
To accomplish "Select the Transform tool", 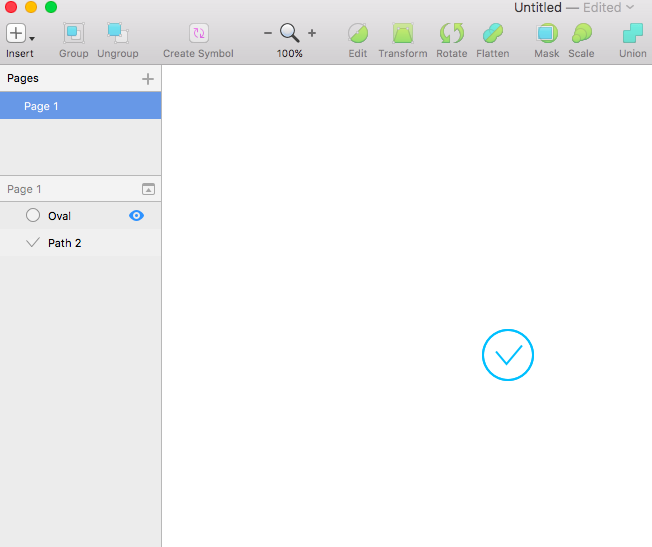I will [x=402, y=33].
